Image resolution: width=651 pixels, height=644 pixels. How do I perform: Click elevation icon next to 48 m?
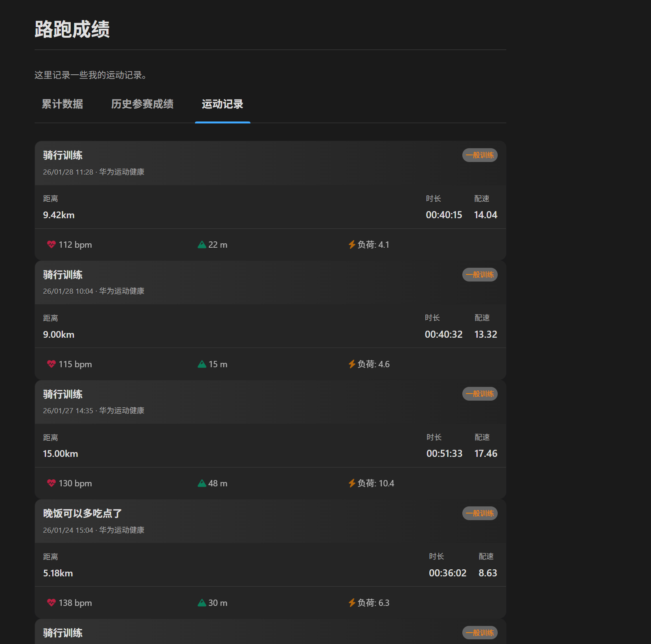202,483
